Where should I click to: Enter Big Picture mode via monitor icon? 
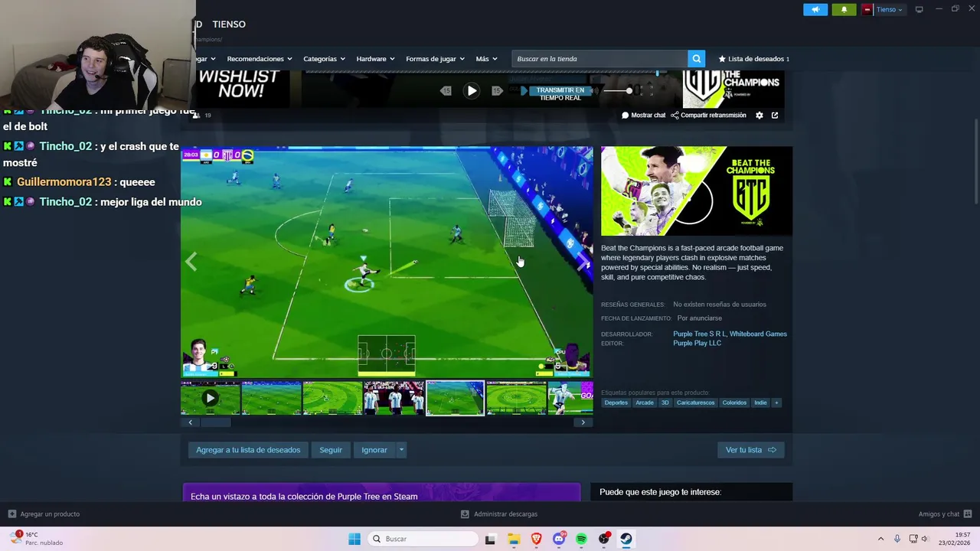920,9
